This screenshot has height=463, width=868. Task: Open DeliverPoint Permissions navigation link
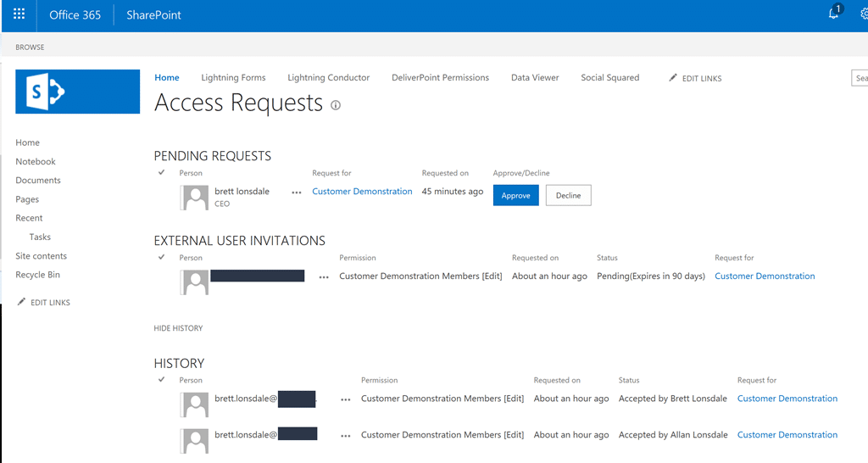click(x=440, y=77)
